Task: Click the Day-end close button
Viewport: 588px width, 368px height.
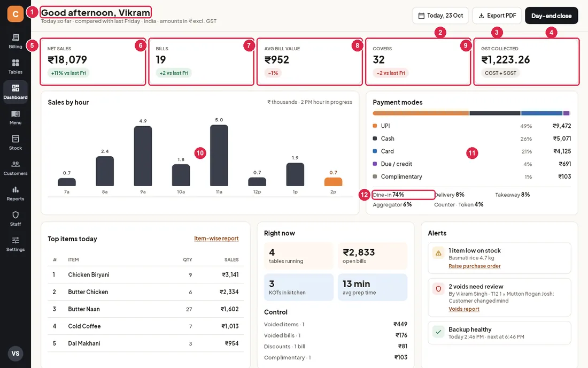Action: click(x=551, y=16)
